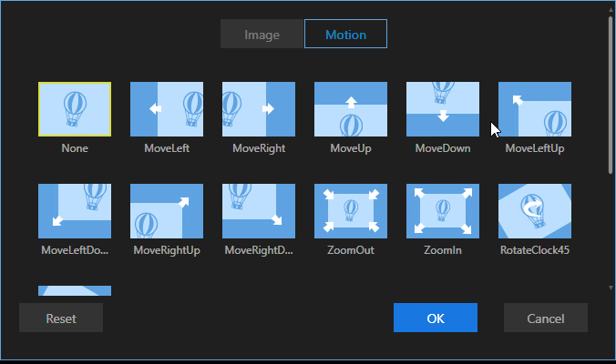The height and width of the screenshot is (364, 616).
Task: Select the None motion preset
Action: point(75,109)
